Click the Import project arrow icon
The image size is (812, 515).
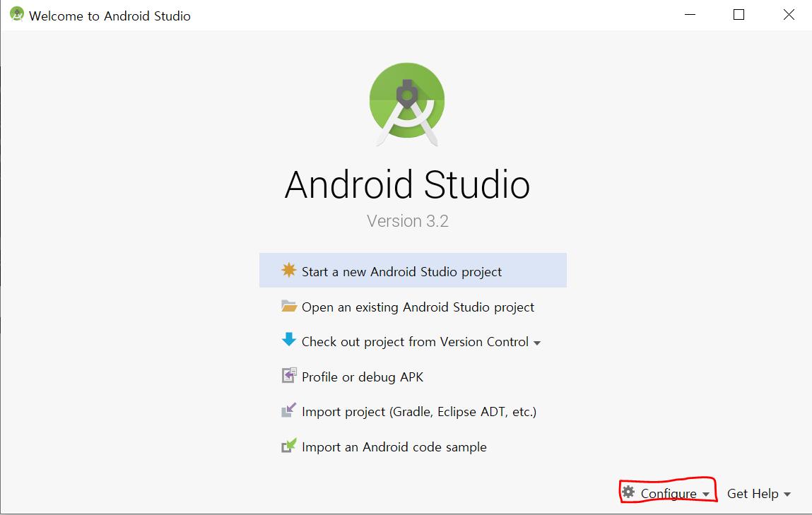point(288,410)
